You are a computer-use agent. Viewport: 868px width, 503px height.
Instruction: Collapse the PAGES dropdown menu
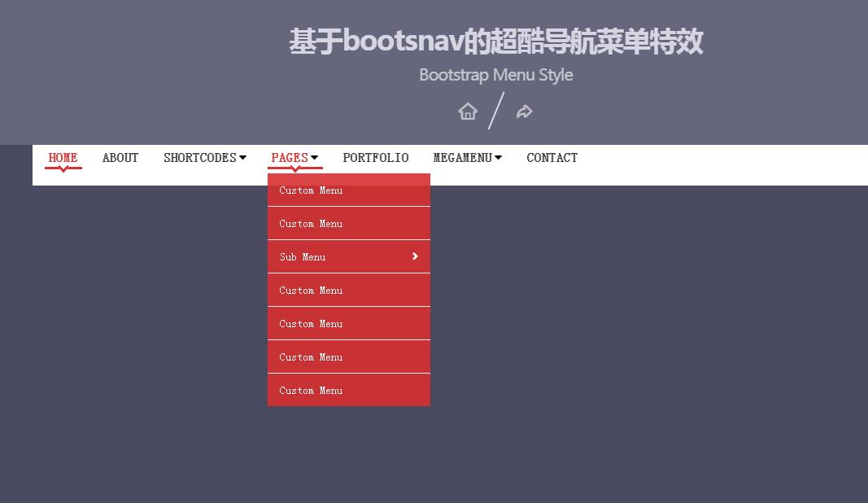tap(294, 158)
